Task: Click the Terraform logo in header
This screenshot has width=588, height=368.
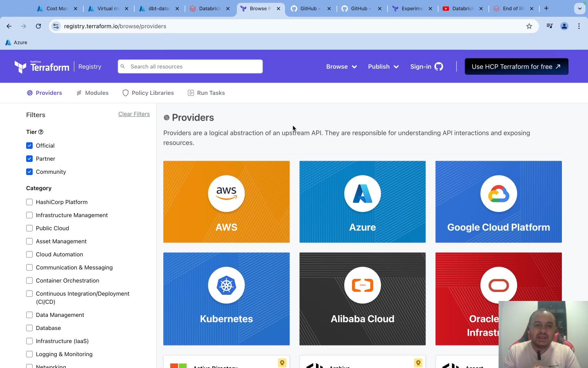Action: [42, 67]
